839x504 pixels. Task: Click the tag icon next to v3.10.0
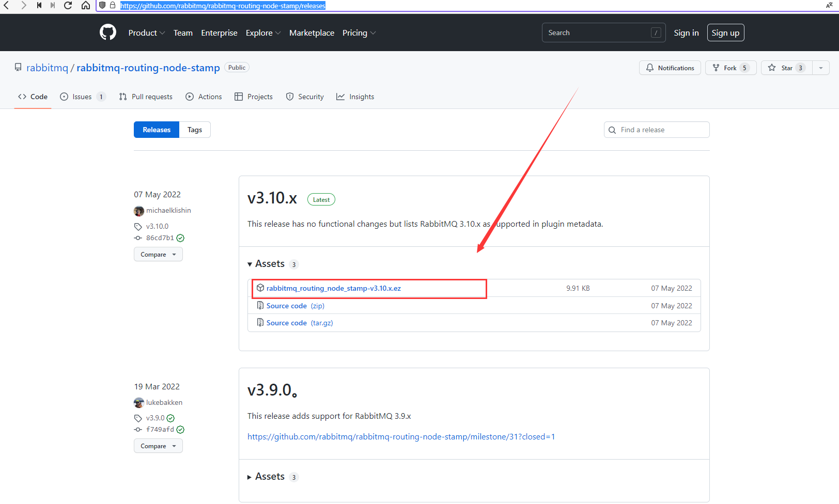138,227
